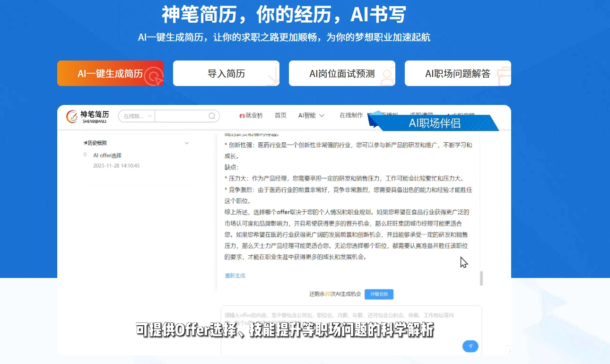Select the AI offer选择 history entry
The height and width of the screenshot is (364, 610).
click(x=107, y=155)
